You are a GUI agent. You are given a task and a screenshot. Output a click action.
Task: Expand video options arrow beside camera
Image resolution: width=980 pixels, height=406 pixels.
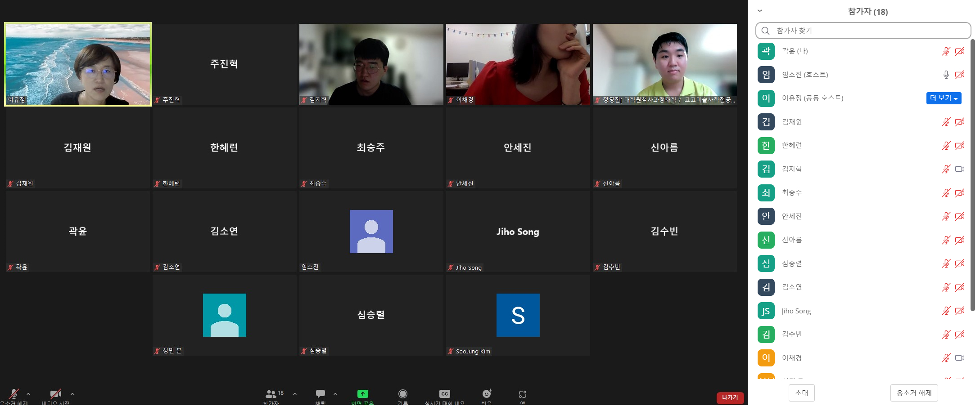[x=72, y=394]
